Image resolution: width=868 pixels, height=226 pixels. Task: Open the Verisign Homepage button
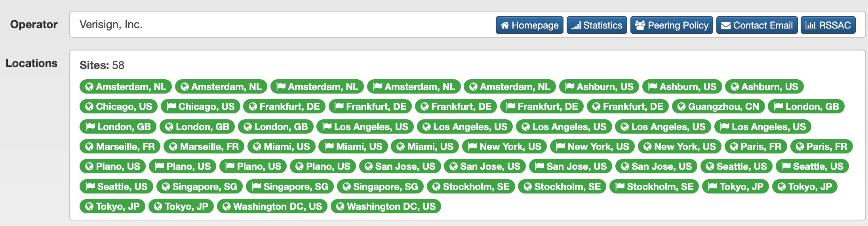point(529,25)
